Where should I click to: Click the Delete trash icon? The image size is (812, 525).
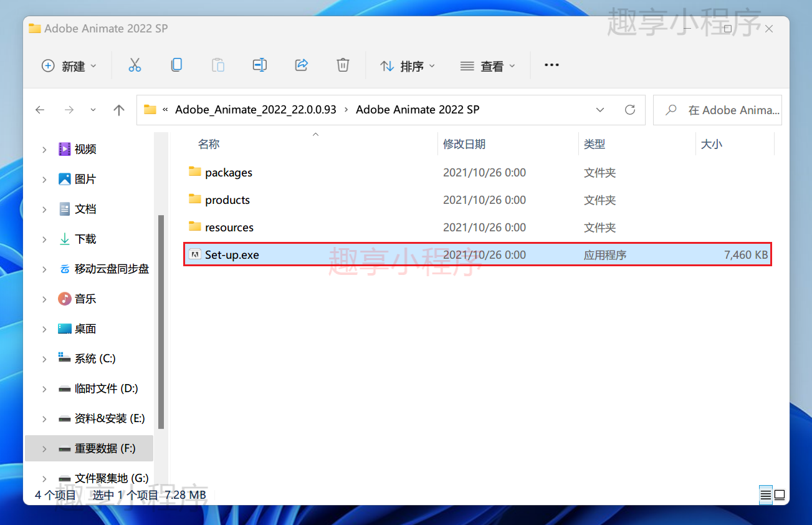343,65
